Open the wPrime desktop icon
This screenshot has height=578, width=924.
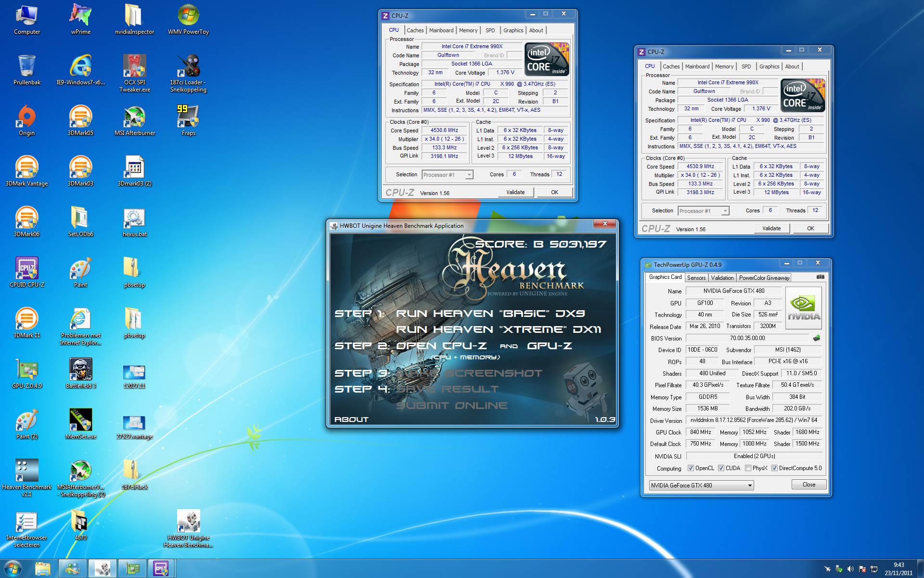(80, 19)
